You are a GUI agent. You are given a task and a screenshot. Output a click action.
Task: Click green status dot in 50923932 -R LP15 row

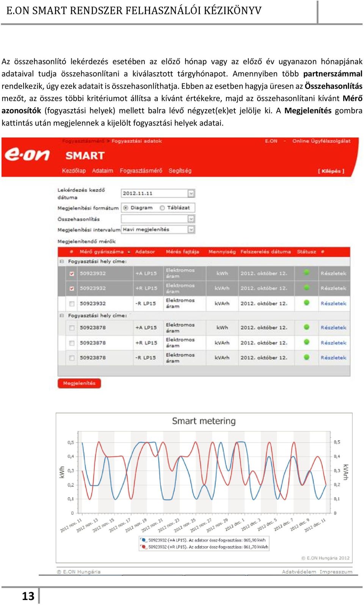pyautogui.click(x=306, y=302)
